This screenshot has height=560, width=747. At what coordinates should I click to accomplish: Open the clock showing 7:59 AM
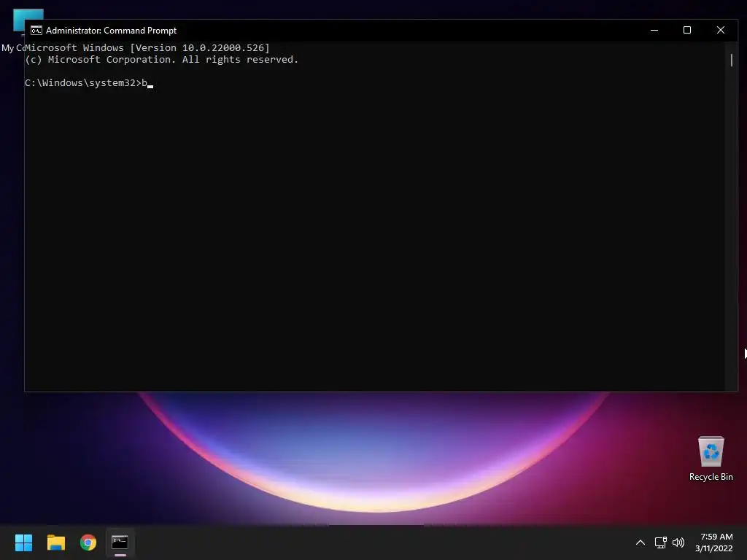pos(713,542)
